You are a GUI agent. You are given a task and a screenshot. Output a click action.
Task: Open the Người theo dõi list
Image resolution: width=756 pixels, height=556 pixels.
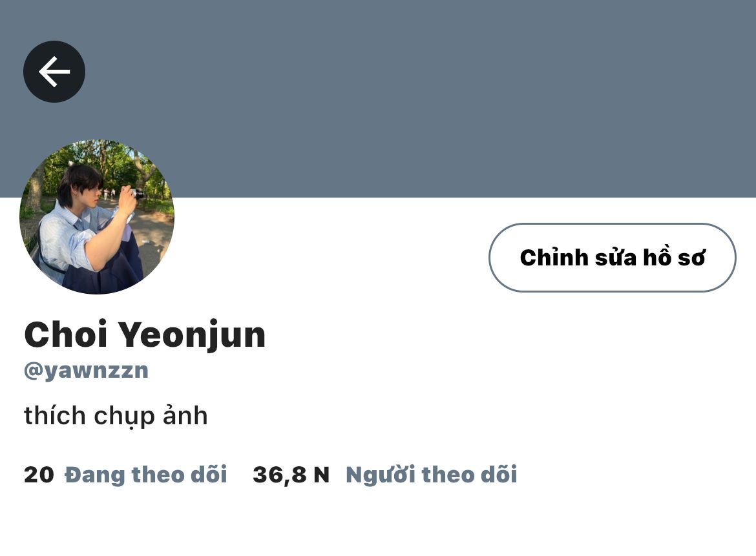pos(432,475)
